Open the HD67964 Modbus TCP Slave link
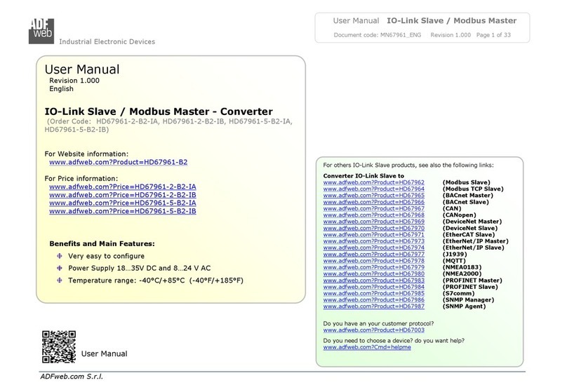The width and height of the screenshot is (567, 392). (x=374, y=189)
